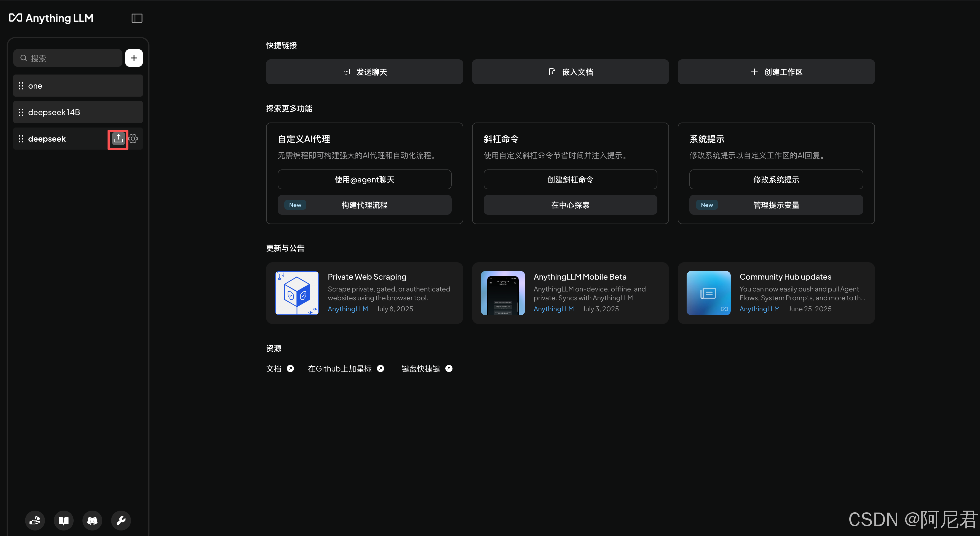Click 构建代理流程 marked New

pos(364,205)
